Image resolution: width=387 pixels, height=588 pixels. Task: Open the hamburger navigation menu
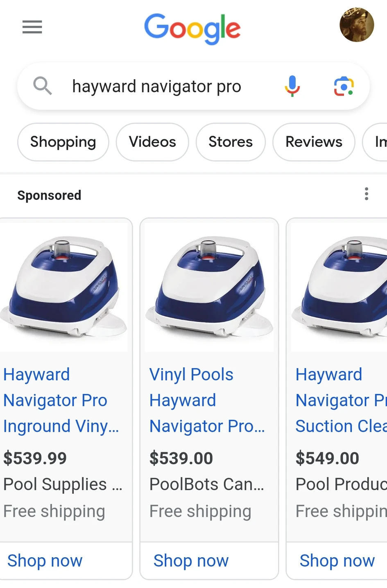click(x=32, y=27)
